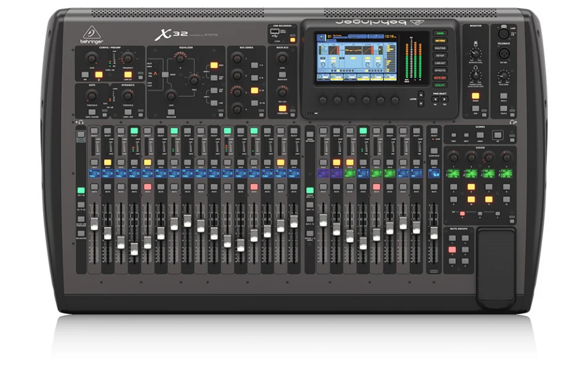Toggle the lit STEREO BUS button
Viewport: 588px width, 368px height.
(283, 108)
